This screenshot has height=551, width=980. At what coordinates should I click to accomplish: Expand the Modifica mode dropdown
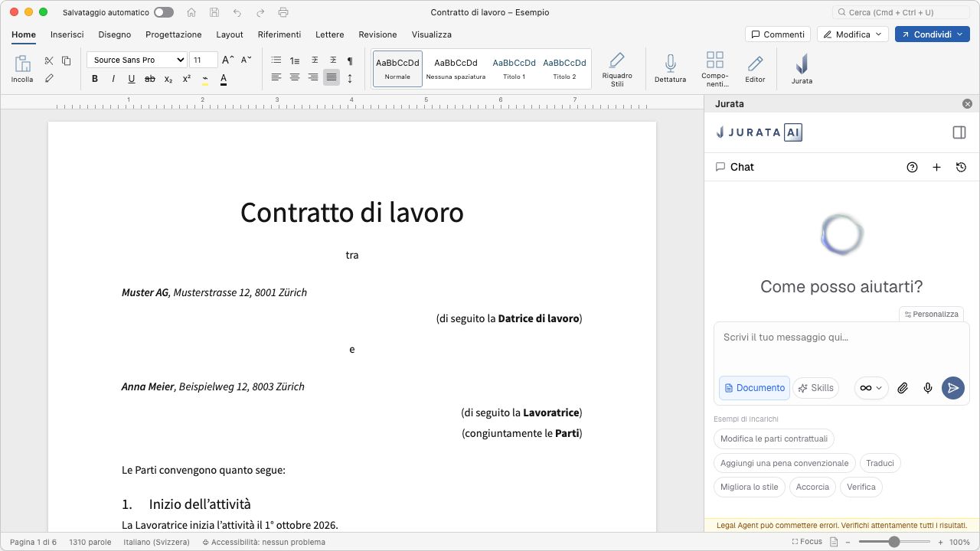pos(853,34)
